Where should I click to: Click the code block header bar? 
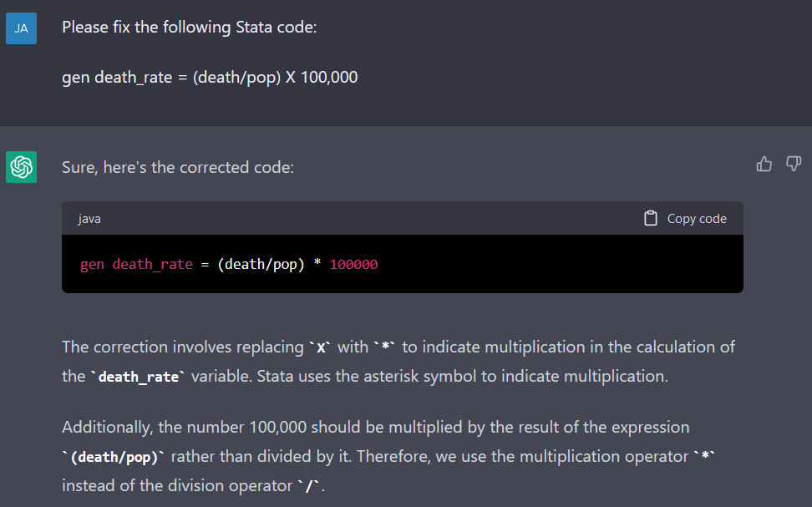point(403,219)
